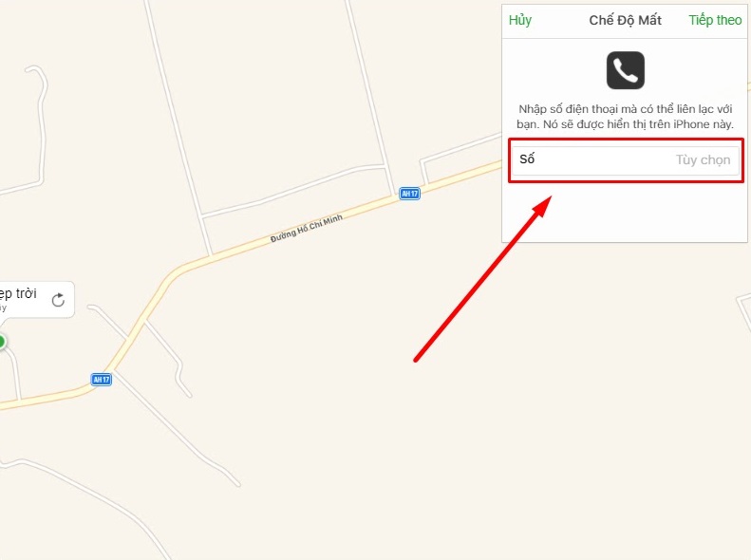Click the Nhập số điện thoại instruction text
This screenshot has height=560, width=751.
(625, 117)
